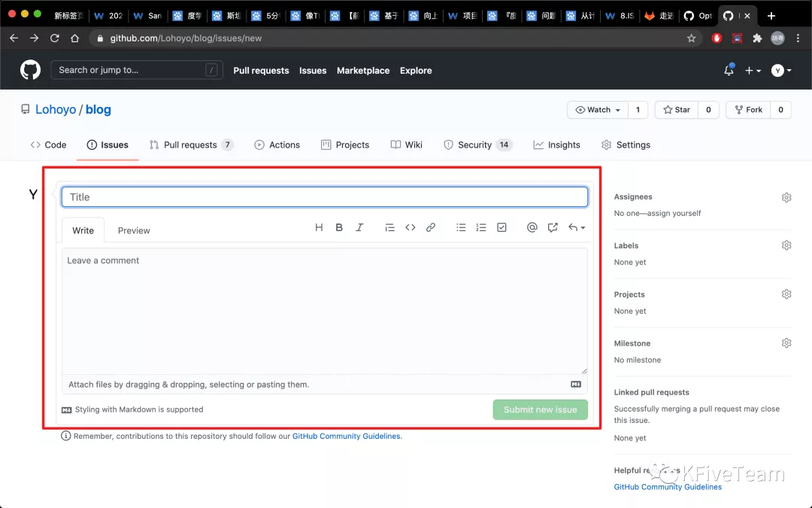Click the Markdown icon in attach bar
Viewport: 812px width, 508px height.
[576, 384]
